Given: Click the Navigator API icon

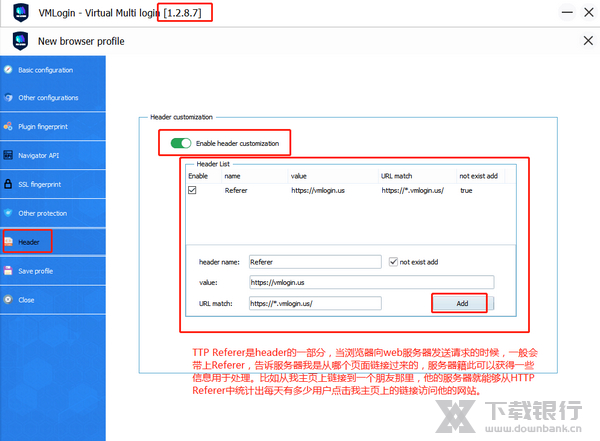Looking at the screenshot, I should pyautogui.click(x=8, y=155).
